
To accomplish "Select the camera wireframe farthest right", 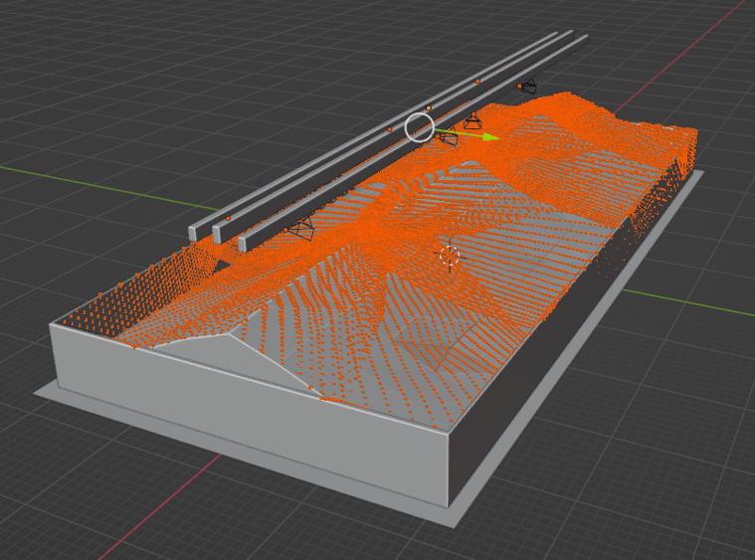I will click(528, 88).
